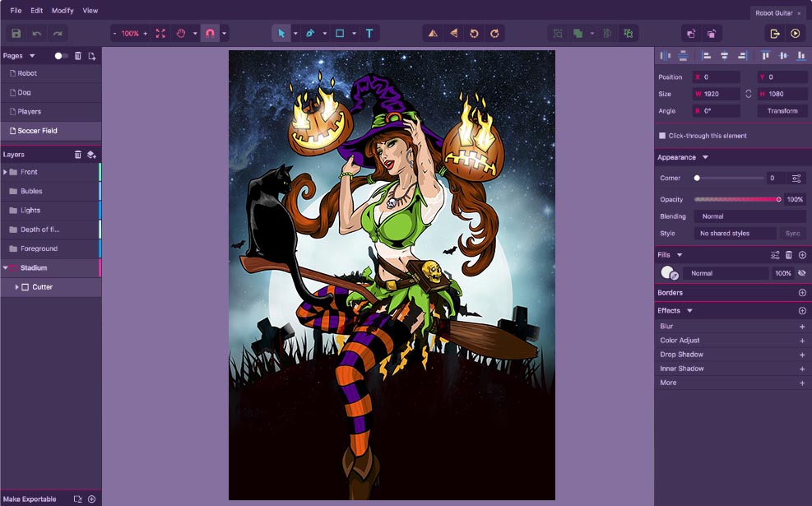Select the Text tool

click(x=369, y=34)
